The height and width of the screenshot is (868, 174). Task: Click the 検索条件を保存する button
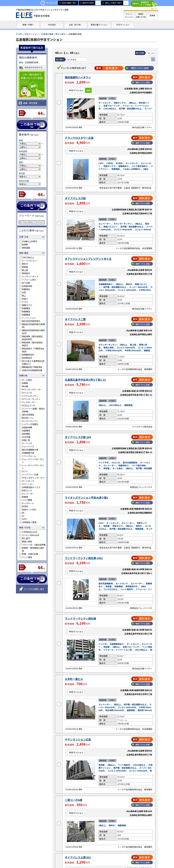[32, 67]
